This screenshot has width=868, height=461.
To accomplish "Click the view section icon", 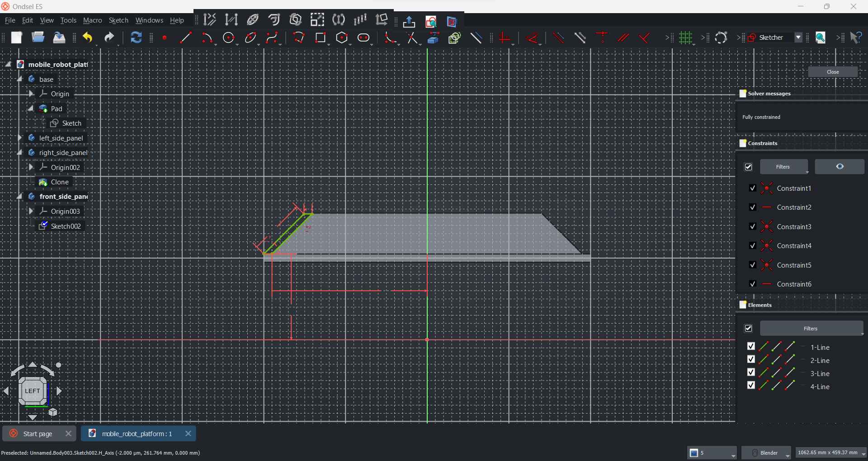I will tap(453, 21).
